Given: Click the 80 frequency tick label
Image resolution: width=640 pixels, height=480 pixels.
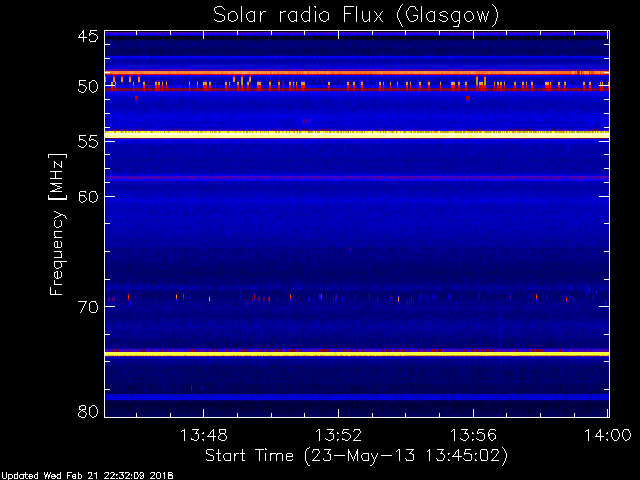Looking at the screenshot, I should click(x=88, y=411).
